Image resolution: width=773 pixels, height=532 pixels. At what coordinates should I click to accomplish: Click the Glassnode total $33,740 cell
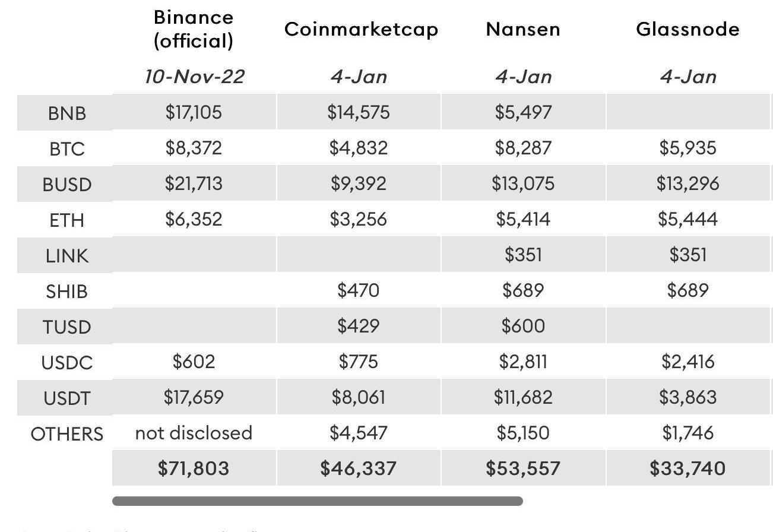[688, 468]
